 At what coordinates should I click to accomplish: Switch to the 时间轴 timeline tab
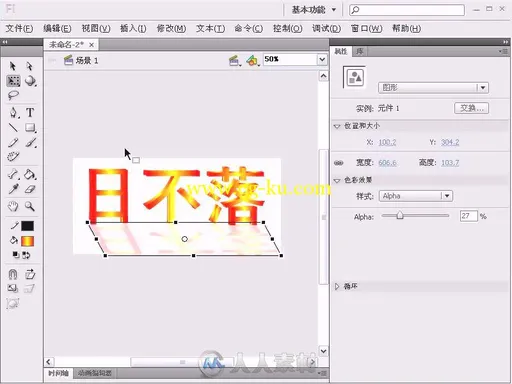[x=59, y=373]
